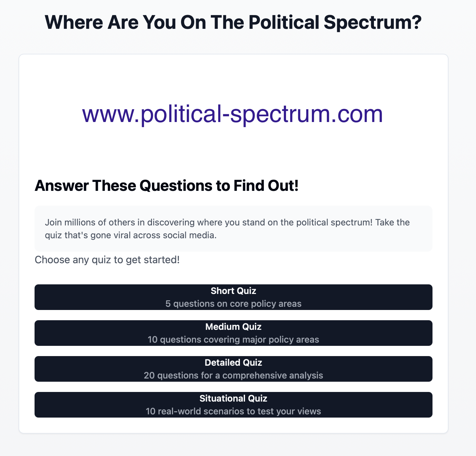
Task: Click the 'Answer These Questions to Find Out!' heading
Action: click(x=167, y=185)
